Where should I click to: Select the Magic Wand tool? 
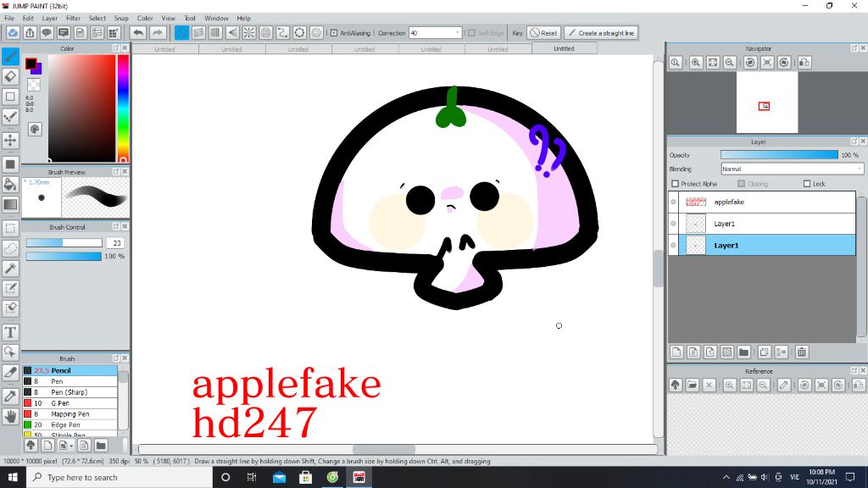point(10,269)
